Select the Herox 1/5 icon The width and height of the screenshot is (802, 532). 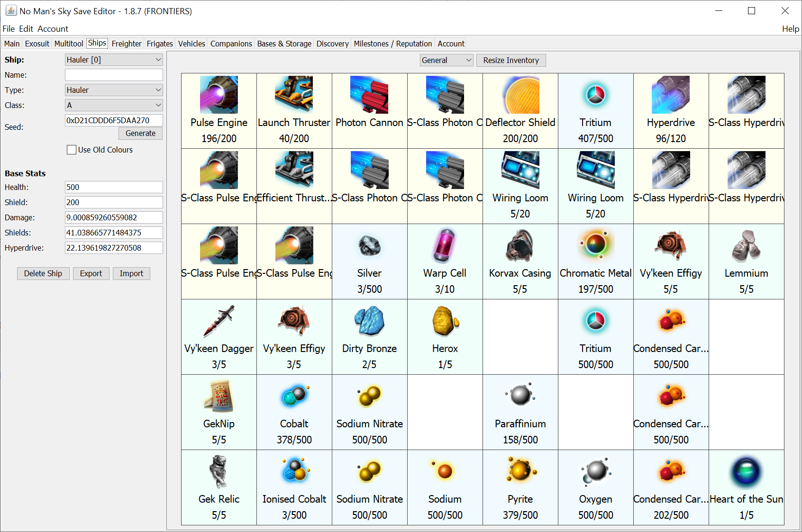(445, 321)
